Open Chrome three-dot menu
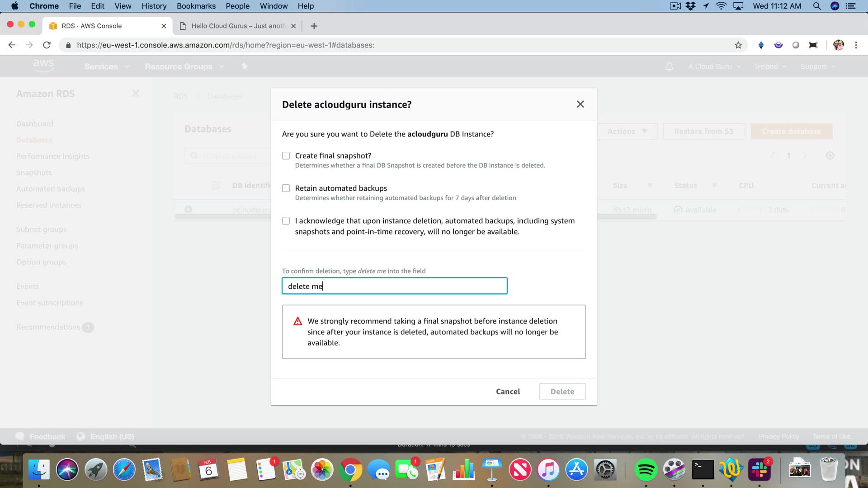868x488 pixels. 855,45
